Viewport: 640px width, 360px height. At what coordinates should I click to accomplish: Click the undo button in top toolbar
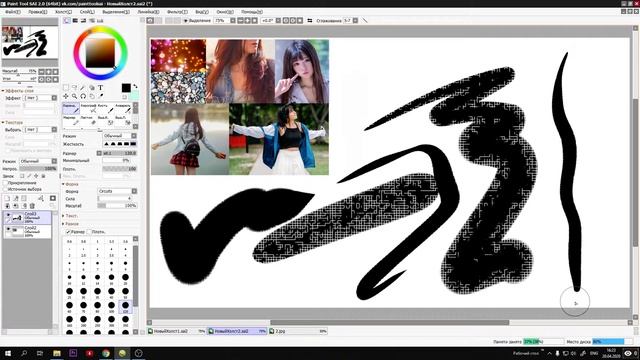pyautogui.click(x=151, y=20)
